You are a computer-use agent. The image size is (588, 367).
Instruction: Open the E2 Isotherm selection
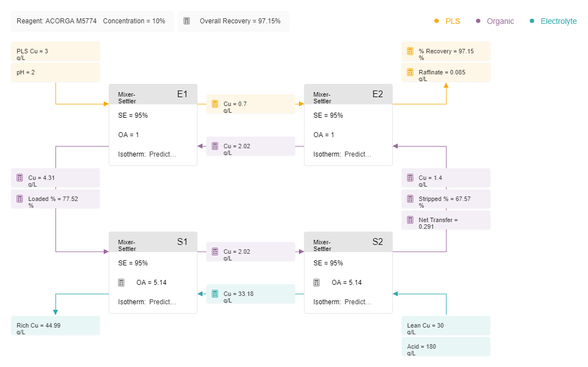tap(342, 154)
